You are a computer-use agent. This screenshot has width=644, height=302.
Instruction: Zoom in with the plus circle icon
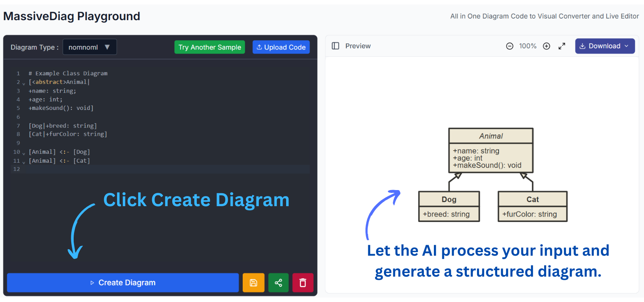[547, 46]
